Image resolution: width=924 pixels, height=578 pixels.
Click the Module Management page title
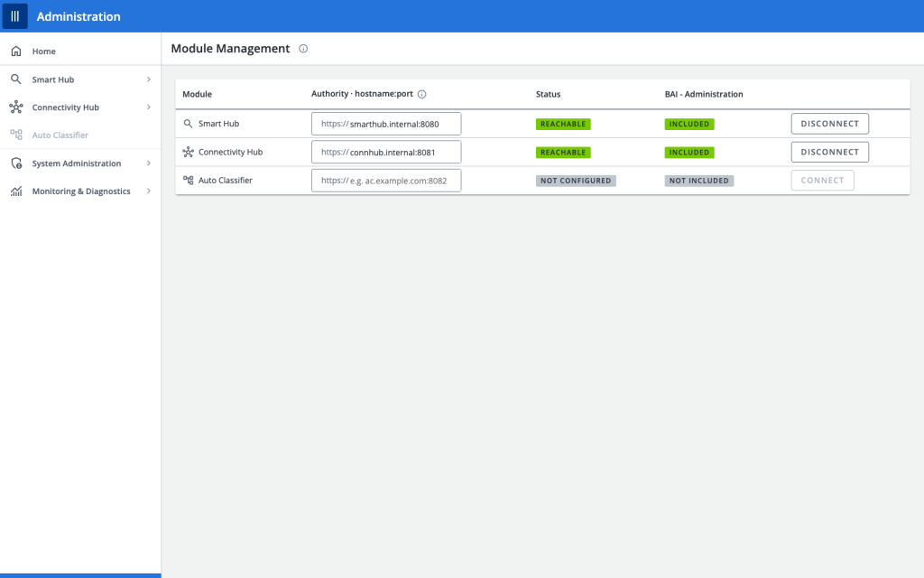230,49
